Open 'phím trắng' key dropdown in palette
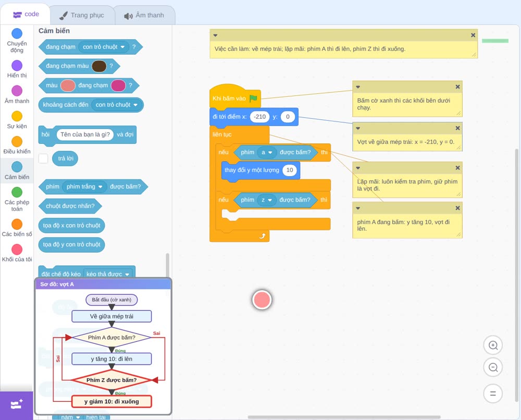This screenshot has width=521, height=420. pos(84,187)
